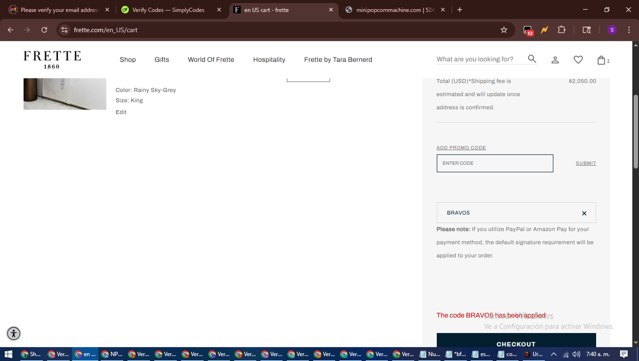This screenshot has width=639, height=361.
Task: Reload the Frette cart page
Action: click(x=44, y=30)
